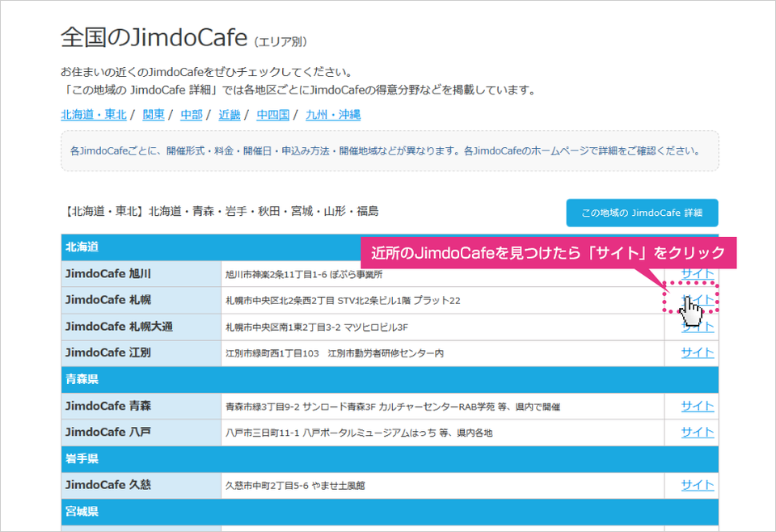
Task: Select the JimdoCafe 江別 name cell
Action: coord(141,353)
